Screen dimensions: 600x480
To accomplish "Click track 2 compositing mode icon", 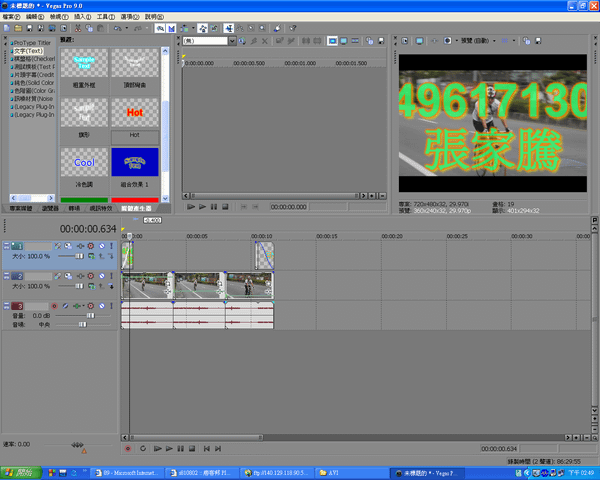I will tap(91, 286).
